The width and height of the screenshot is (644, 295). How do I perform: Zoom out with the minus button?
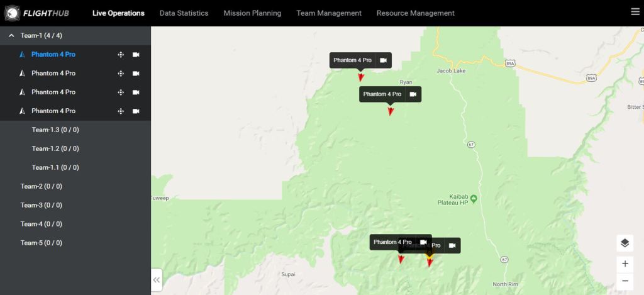625,281
